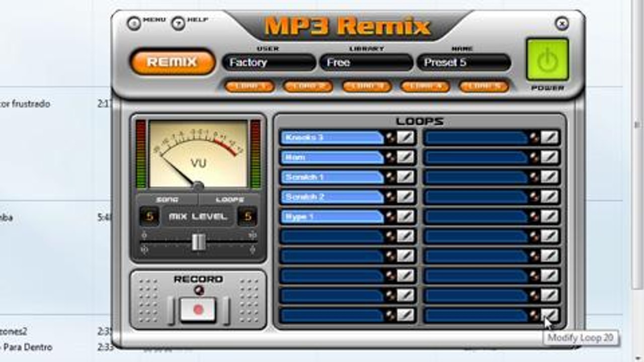644x362 pixels.
Task: Open the Modify pencil for Scratch 1 loop
Action: (406, 177)
